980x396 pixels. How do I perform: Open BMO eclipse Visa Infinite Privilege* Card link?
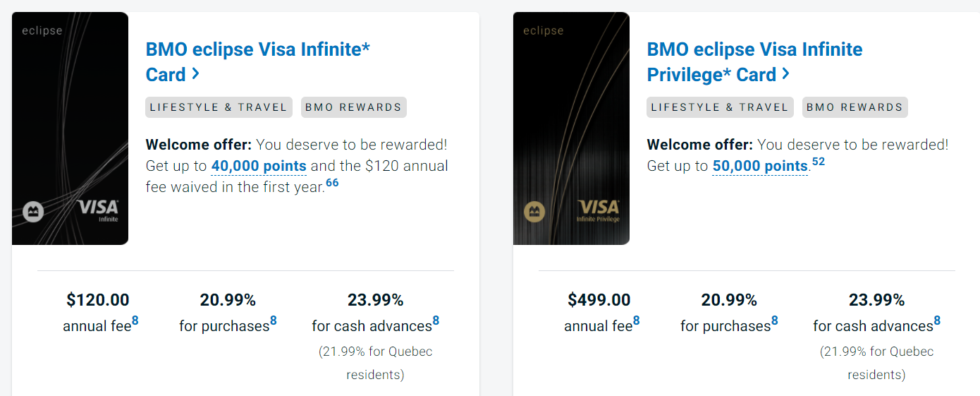click(754, 51)
